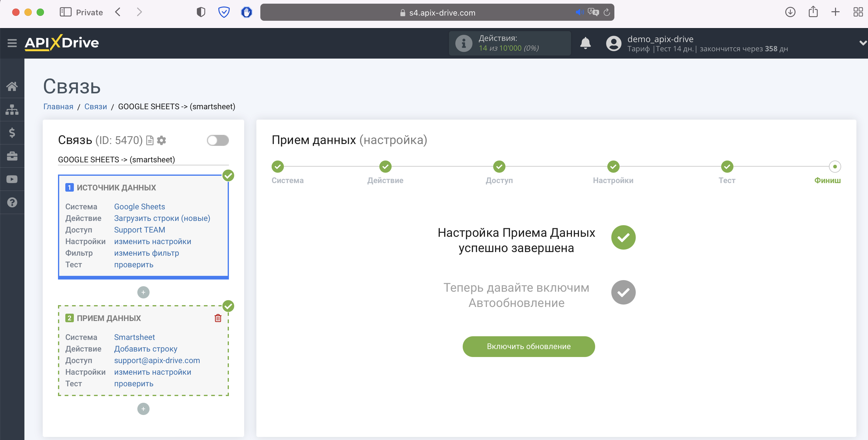
Task: Click Добавить строку action link
Action: [146, 349]
